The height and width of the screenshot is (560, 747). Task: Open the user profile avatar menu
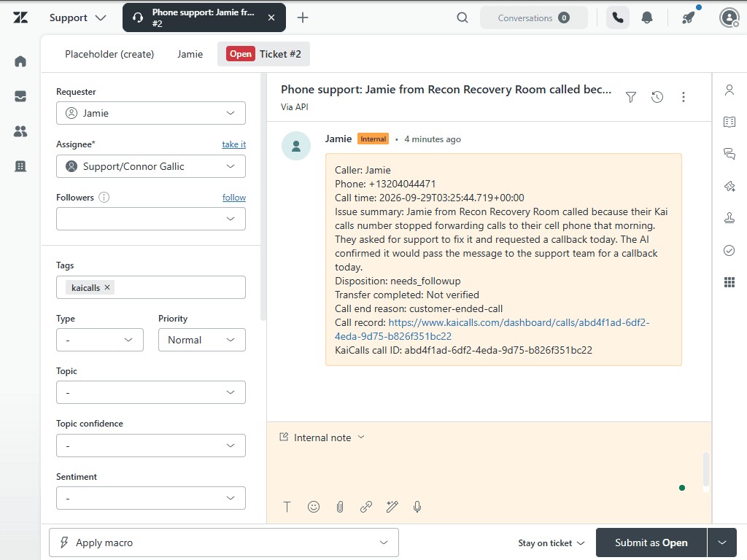pyautogui.click(x=729, y=18)
